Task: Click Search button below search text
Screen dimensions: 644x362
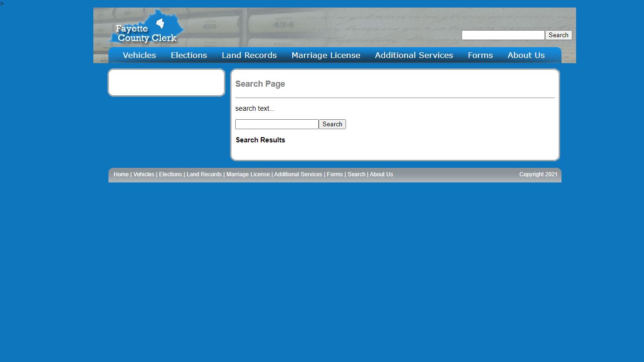Action: coord(332,124)
